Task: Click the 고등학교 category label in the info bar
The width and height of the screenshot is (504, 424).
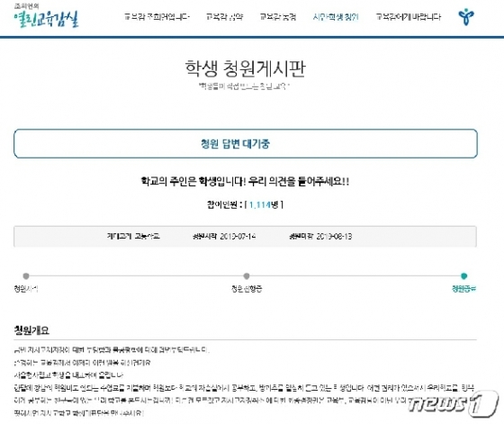Action: point(147,236)
